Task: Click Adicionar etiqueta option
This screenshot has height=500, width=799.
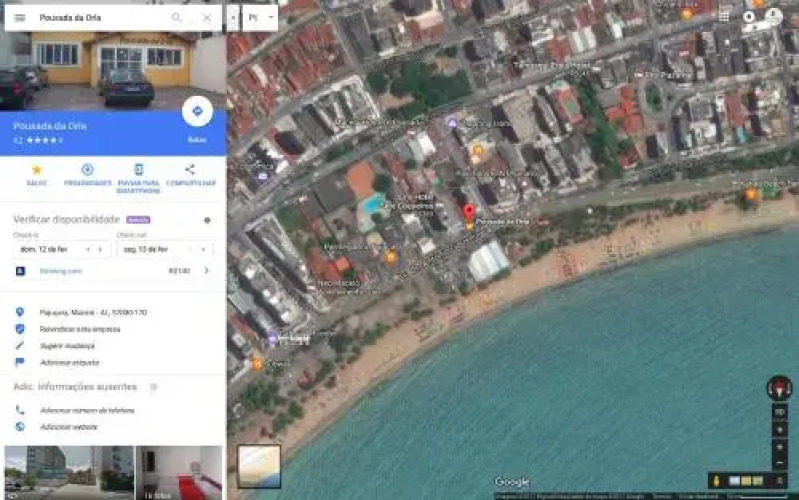Action: [x=69, y=362]
